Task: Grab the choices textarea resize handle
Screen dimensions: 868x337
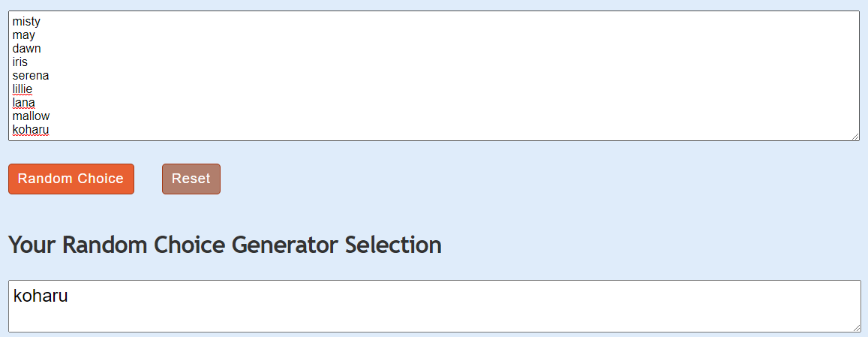Action: (855, 137)
